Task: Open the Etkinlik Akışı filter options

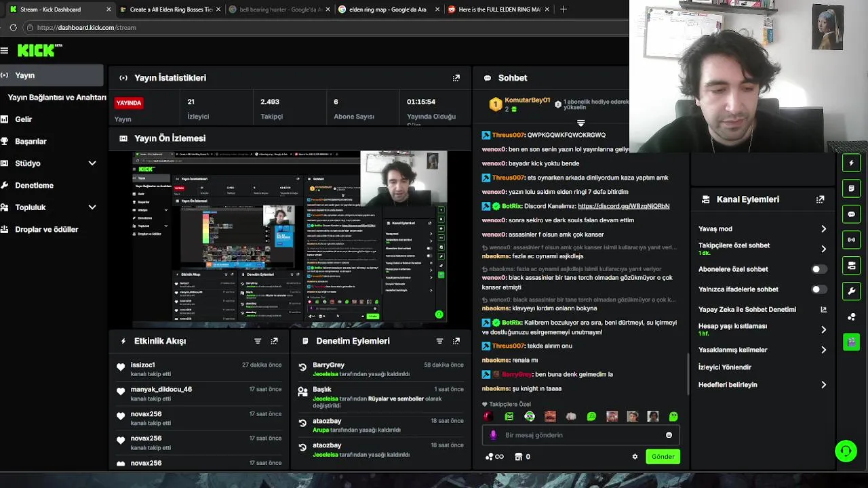Action: [258, 341]
